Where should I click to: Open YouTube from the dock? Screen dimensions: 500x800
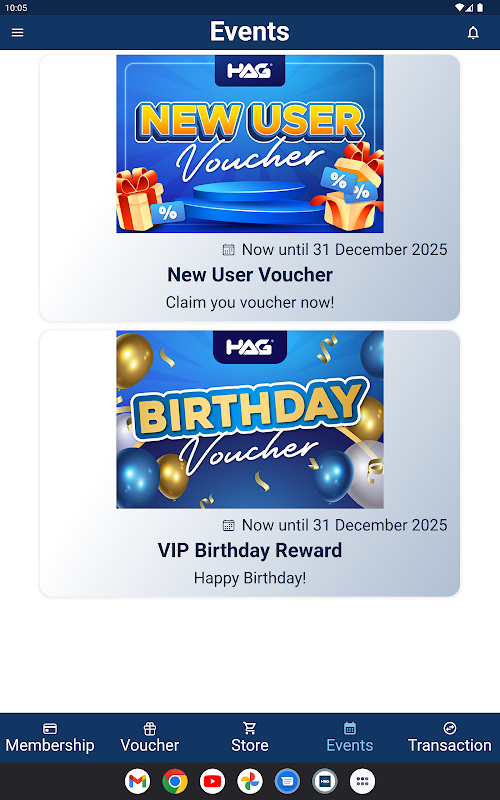click(212, 781)
